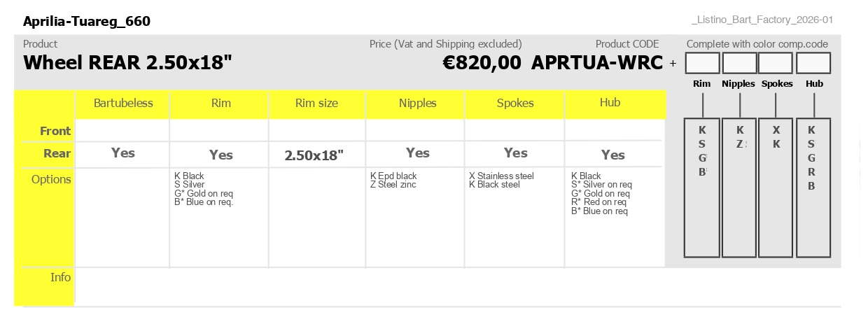Click the Rear row label
868x331 pixels.
57,154
